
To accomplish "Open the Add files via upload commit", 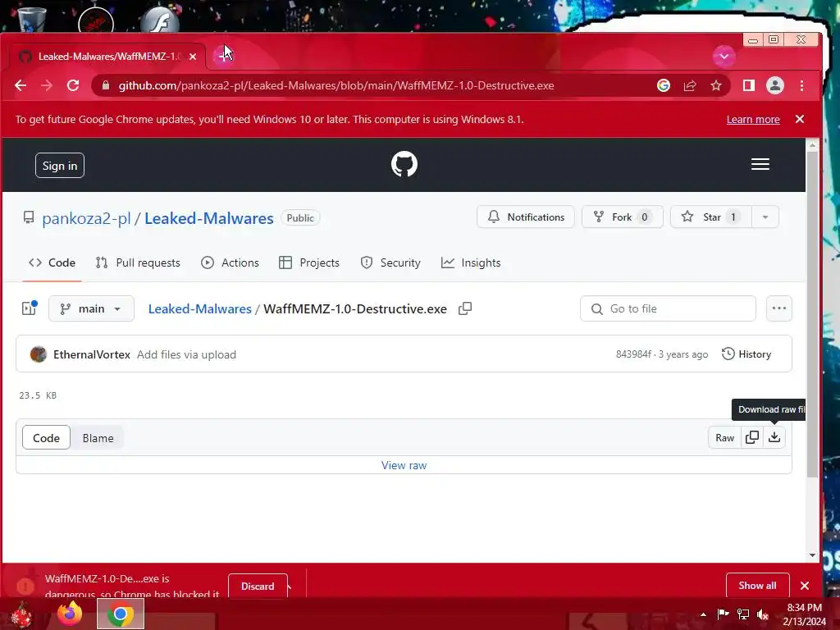I will [186, 354].
